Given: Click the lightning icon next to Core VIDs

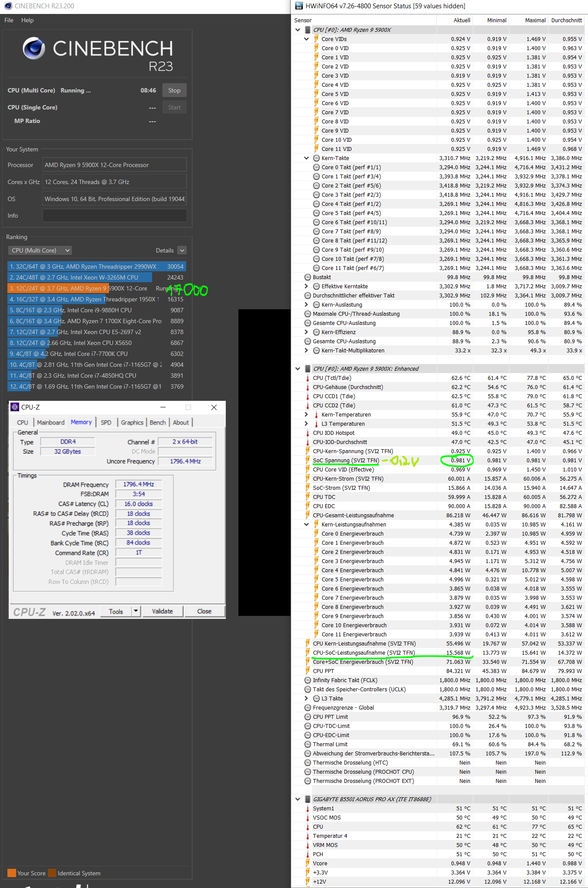Looking at the screenshot, I should tap(316, 39).
